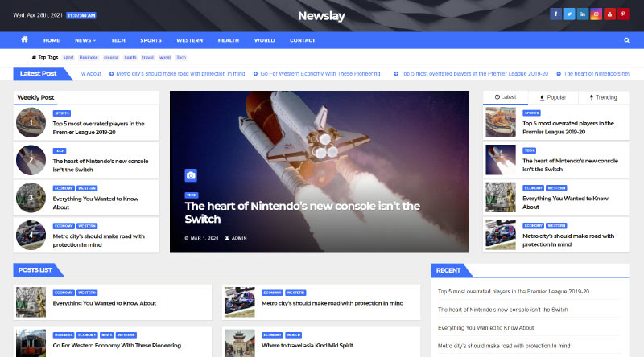Select the 'cinema' top tag
Screen dimensions: 644x357
[111, 57]
